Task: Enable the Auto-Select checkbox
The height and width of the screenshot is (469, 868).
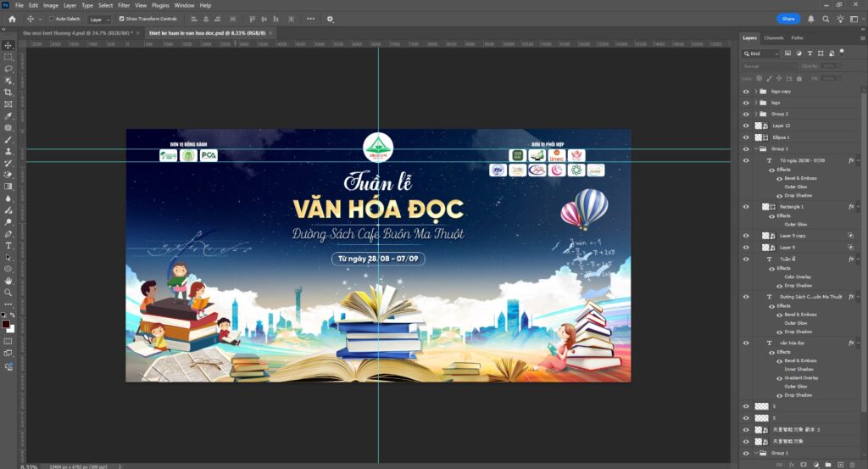Action: (x=52, y=19)
